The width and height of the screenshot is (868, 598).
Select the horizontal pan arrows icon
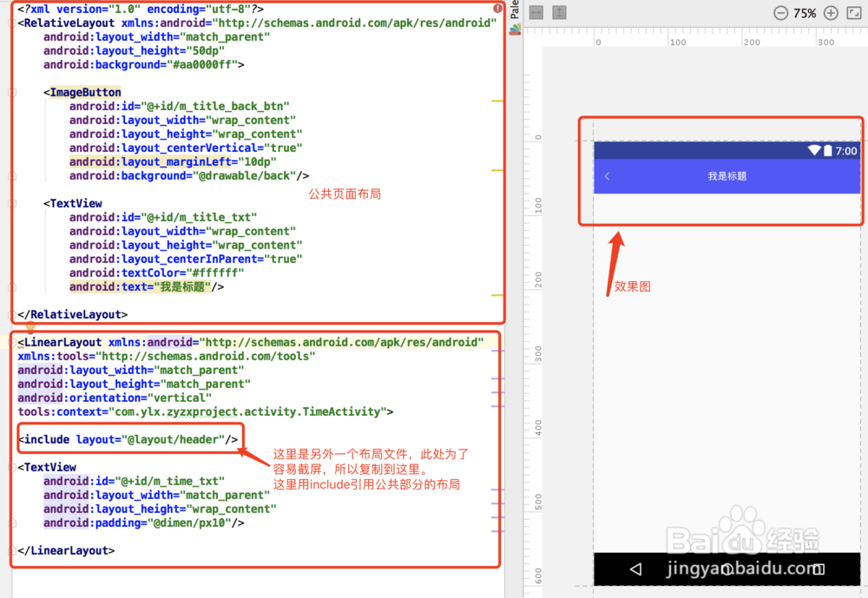coord(536,13)
